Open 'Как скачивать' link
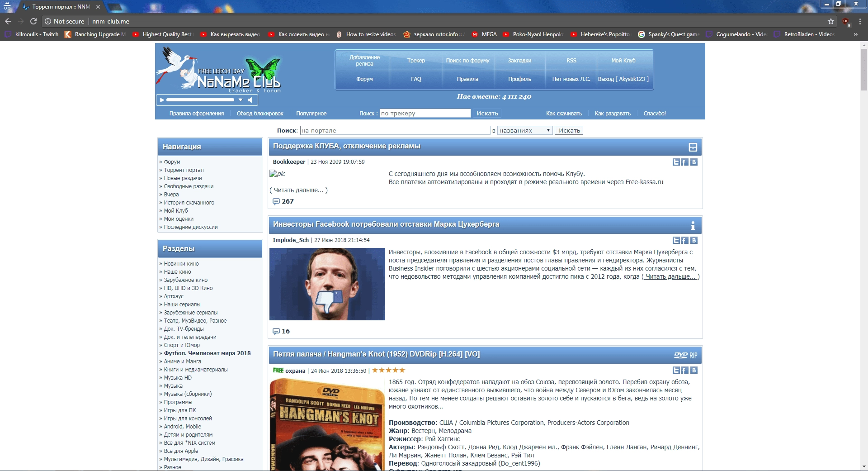 [564, 114]
